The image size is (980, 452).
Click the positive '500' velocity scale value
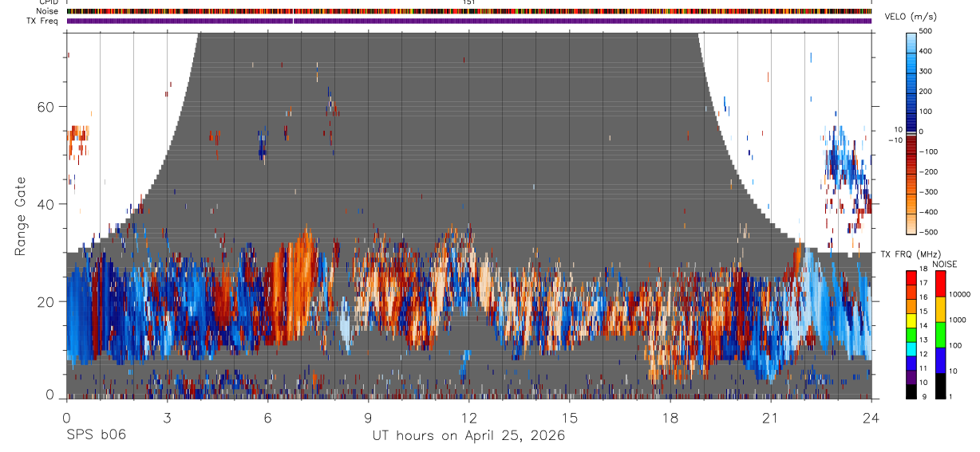[x=927, y=31]
